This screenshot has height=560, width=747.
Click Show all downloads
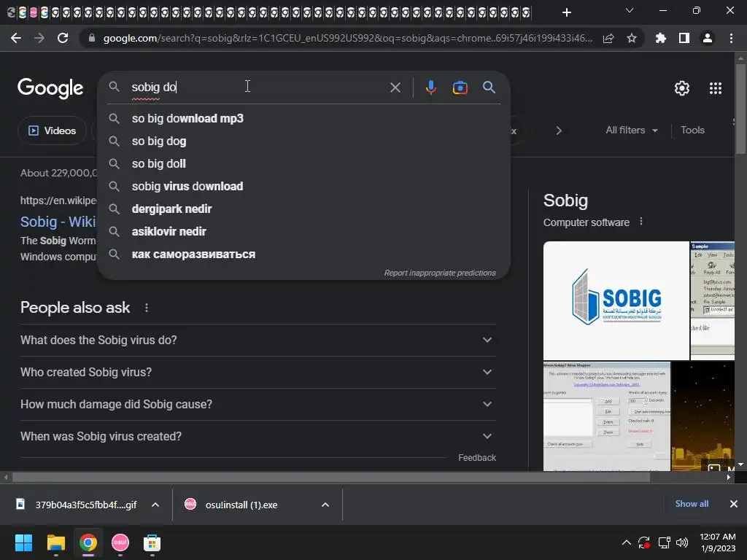coord(692,504)
